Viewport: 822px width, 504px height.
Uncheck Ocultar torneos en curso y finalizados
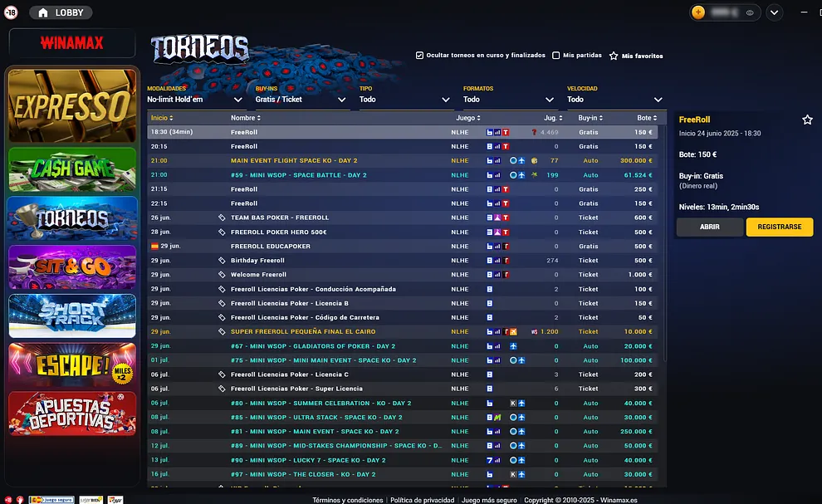[x=420, y=56]
